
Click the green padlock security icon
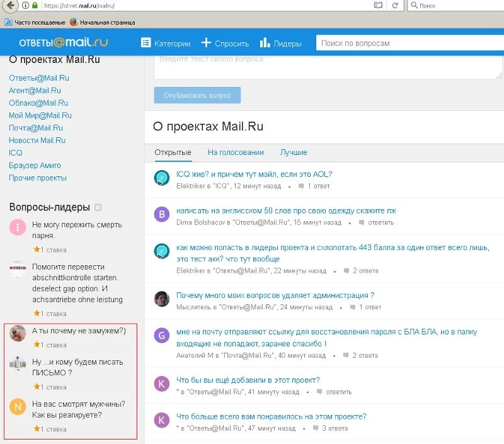tap(35, 5)
